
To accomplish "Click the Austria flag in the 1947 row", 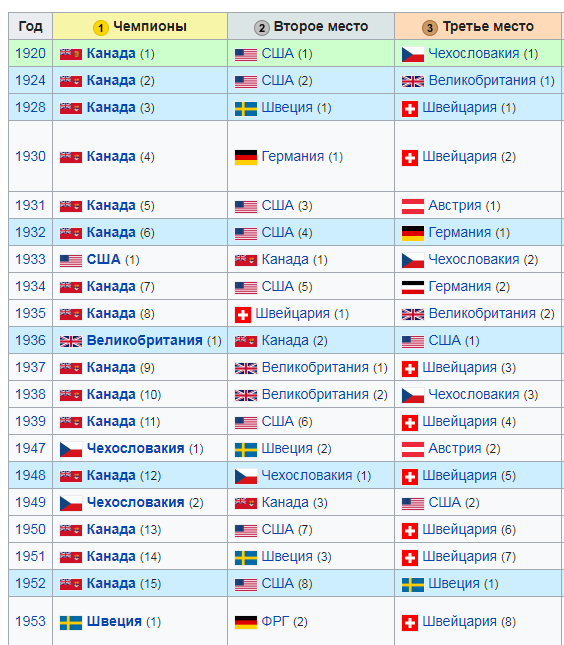I will click(413, 449).
